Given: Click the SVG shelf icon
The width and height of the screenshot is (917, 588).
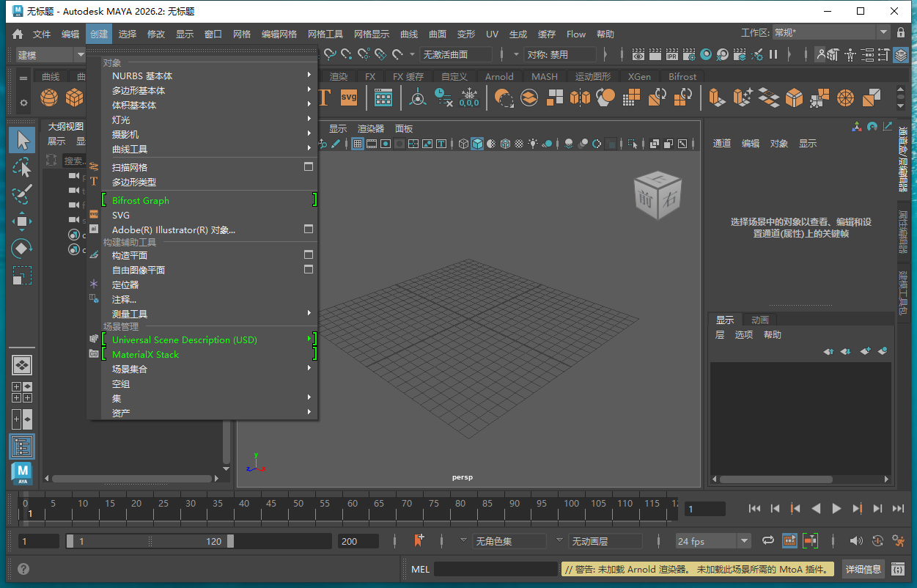Looking at the screenshot, I should (348, 97).
